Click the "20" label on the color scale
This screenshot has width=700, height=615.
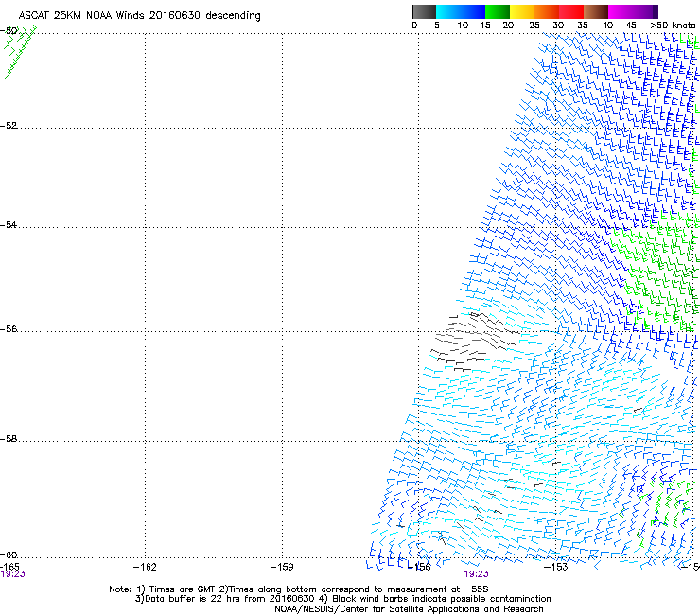(x=508, y=26)
